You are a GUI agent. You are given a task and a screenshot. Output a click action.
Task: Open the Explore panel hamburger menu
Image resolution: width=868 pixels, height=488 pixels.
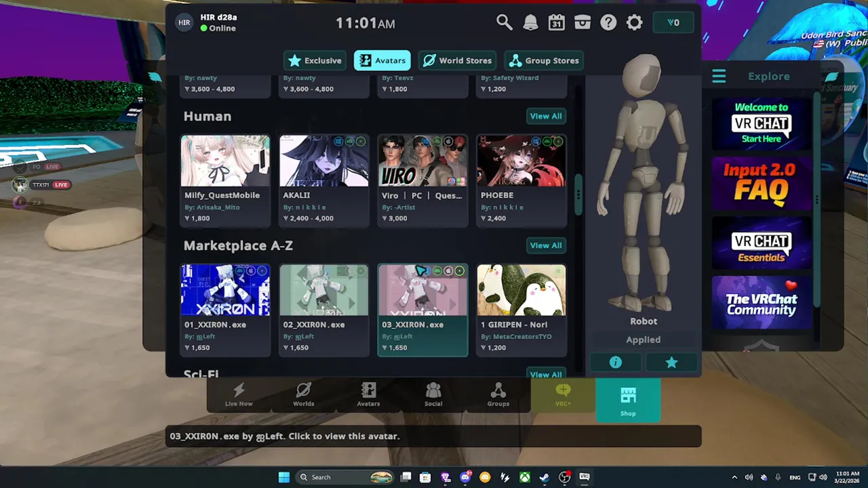719,77
